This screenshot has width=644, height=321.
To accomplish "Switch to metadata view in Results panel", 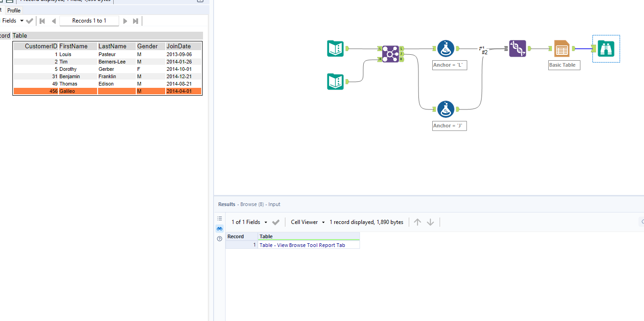I will point(220,218).
